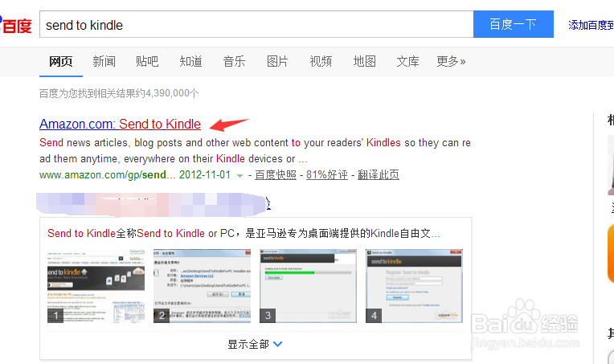Open the 添加百度 link at top right

[x=591, y=25]
